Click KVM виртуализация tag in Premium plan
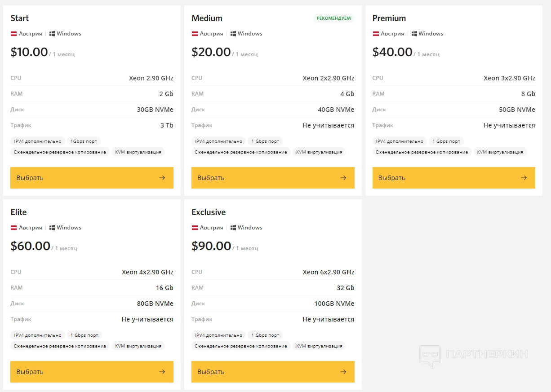The width and height of the screenshot is (551, 392). pos(500,152)
